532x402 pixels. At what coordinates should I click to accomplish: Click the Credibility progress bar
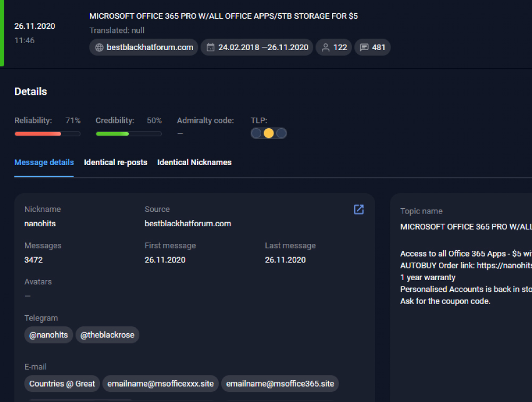click(x=129, y=134)
